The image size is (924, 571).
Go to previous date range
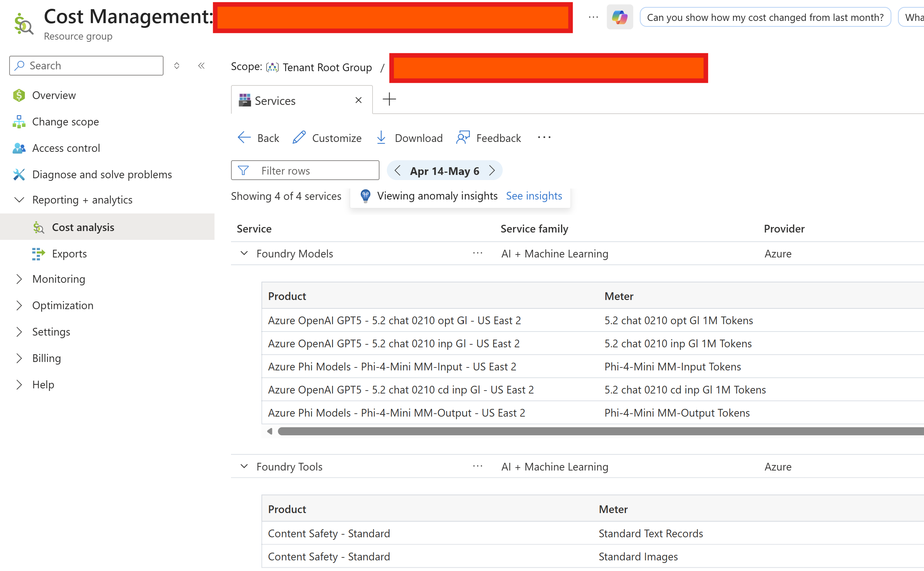[x=397, y=171]
